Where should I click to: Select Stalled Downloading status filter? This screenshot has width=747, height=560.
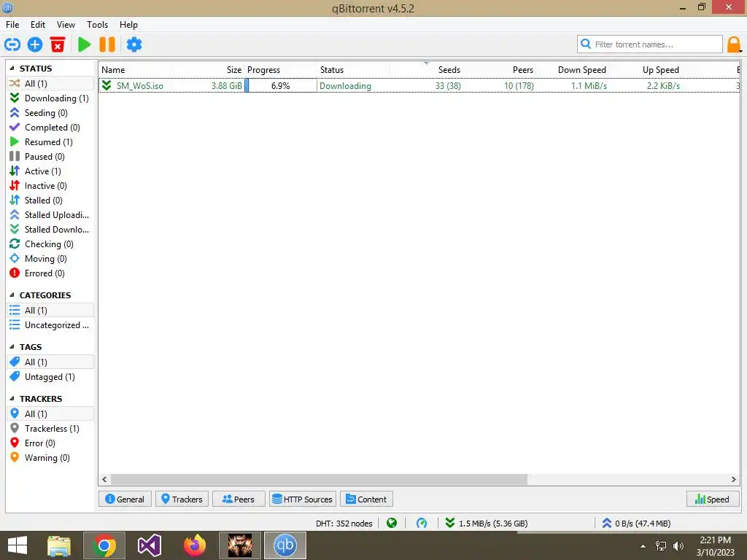click(51, 230)
